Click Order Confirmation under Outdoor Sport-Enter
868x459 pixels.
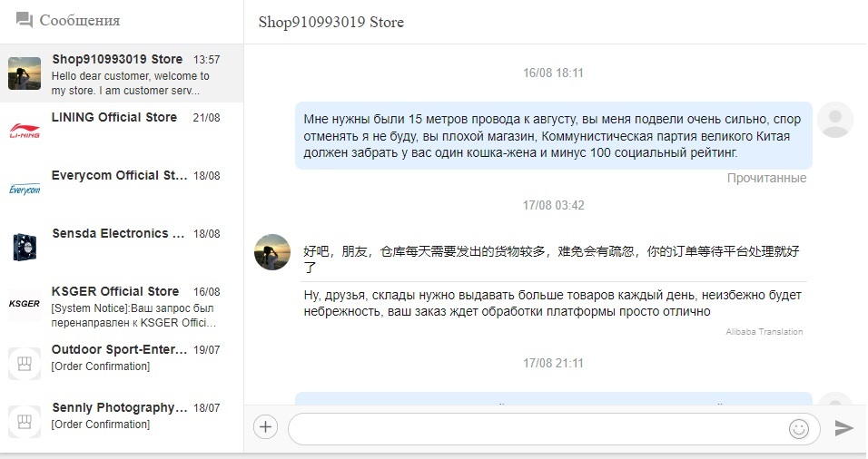tap(101, 366)
